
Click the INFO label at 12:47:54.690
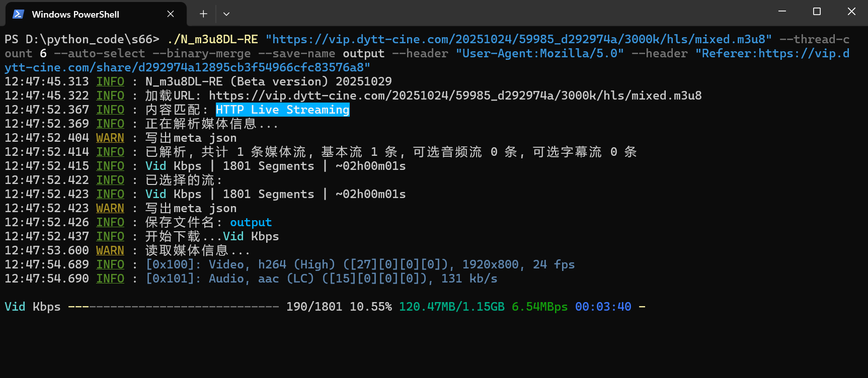coord(110,278)
